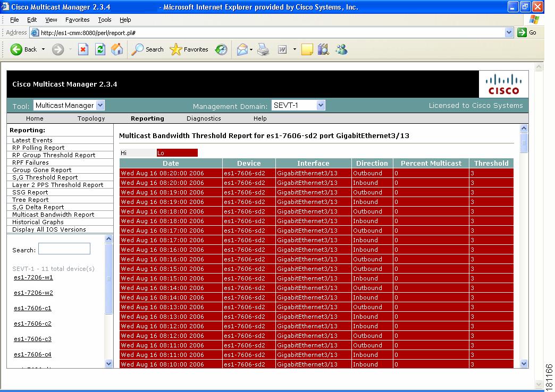
Task: Open the Search pane from the browser toolbar
Action: click(147, 49)
